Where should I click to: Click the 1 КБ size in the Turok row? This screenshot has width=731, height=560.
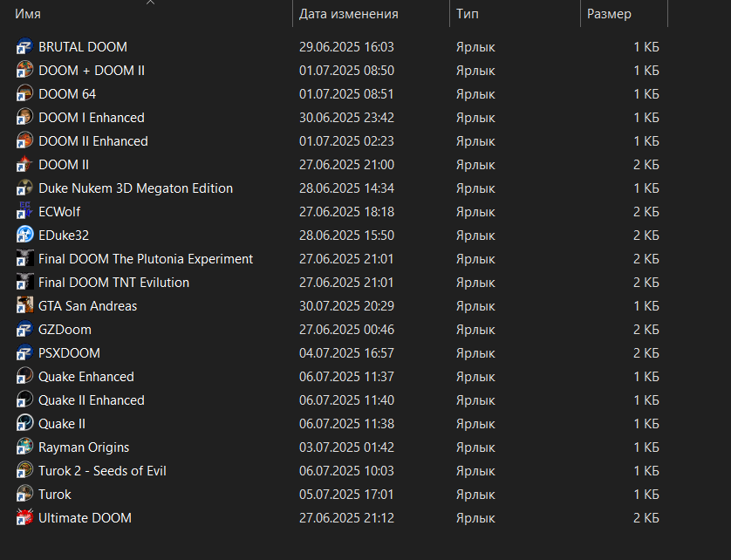[x=646, y=495]
